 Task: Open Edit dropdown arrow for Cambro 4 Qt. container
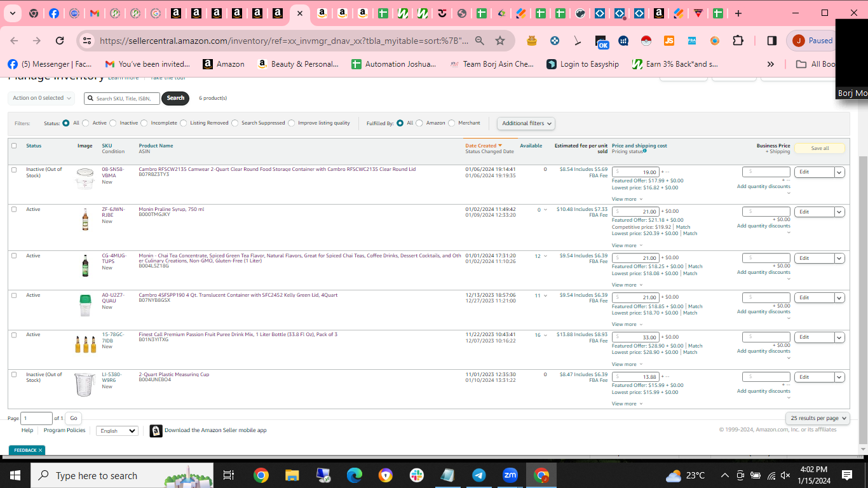839,297
